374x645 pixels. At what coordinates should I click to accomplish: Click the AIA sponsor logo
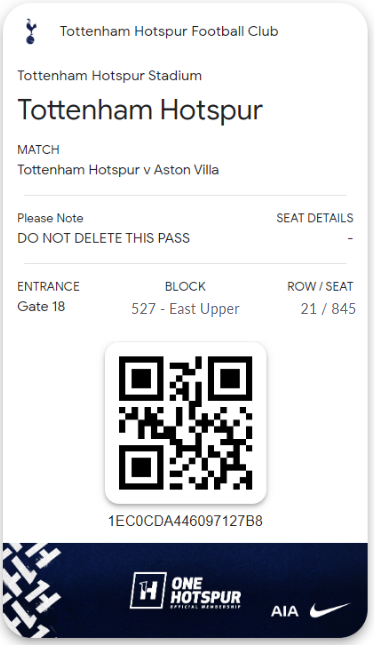pos(285,611)
